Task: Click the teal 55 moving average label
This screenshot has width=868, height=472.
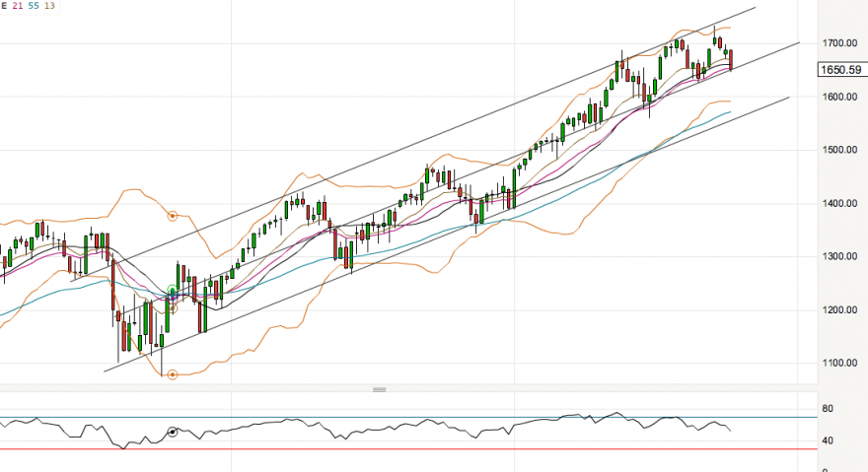Action: pyautogui.click(x=34, y=6)
